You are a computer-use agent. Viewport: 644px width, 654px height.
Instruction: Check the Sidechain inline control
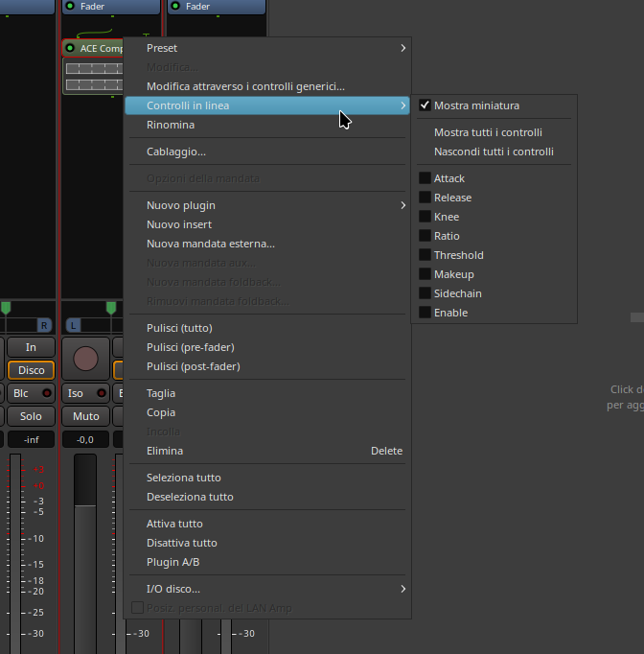pyautogui.click(x=425, y=293)
